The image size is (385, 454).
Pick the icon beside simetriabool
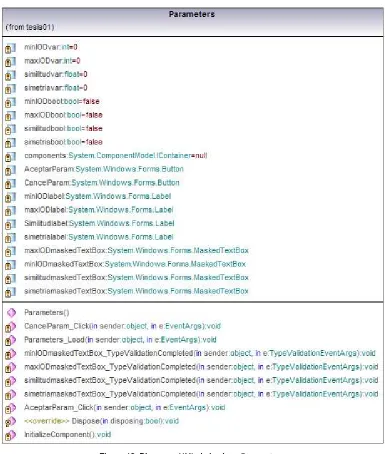(x=10, y=143)
